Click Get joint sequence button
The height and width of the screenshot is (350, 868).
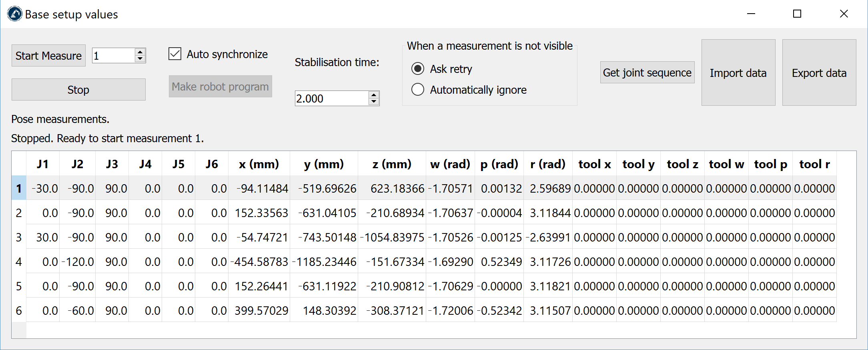point(647,72)
